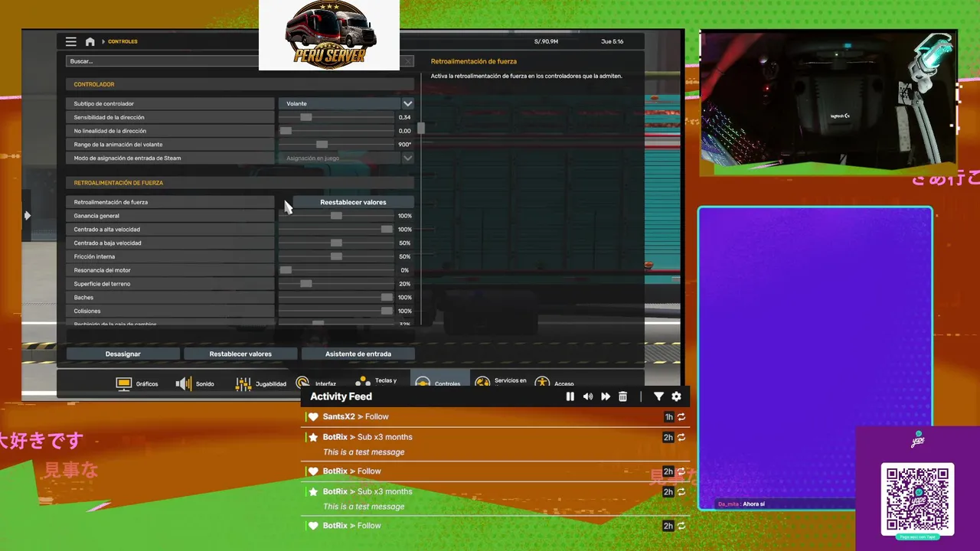Click the Jue 5:16 game clock

tap(612, 41)
